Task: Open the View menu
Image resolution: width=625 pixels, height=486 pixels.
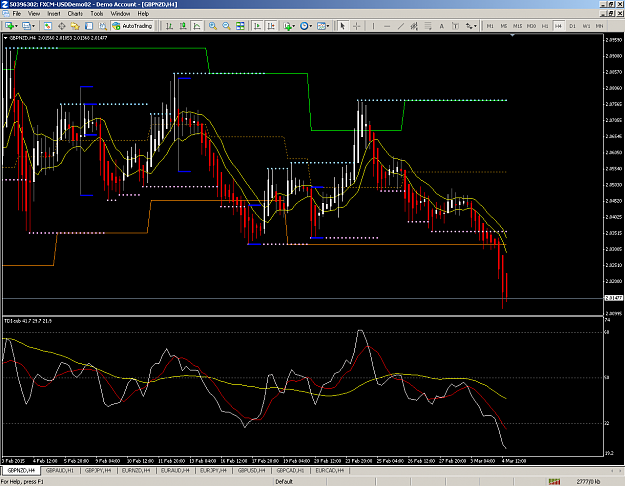Action: click(34, 14)
